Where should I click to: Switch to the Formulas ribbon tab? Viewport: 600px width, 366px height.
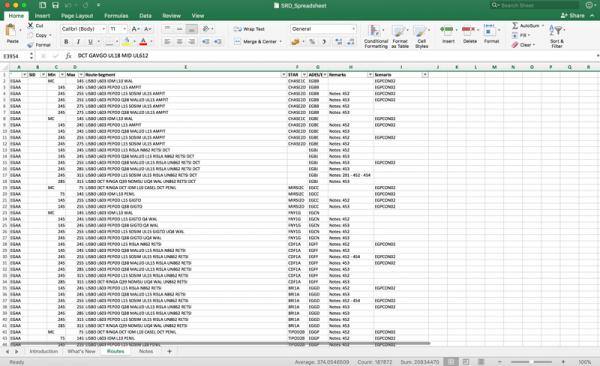(116, 16)
